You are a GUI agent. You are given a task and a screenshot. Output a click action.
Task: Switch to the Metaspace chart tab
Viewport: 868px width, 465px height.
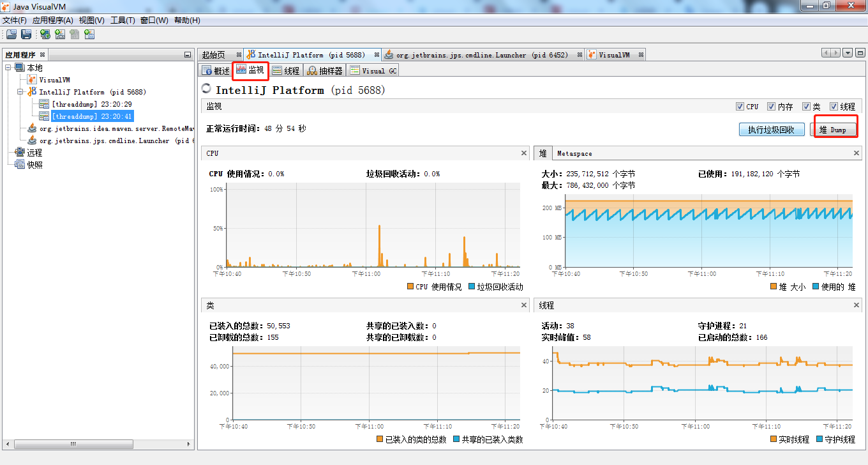point(574,153)
